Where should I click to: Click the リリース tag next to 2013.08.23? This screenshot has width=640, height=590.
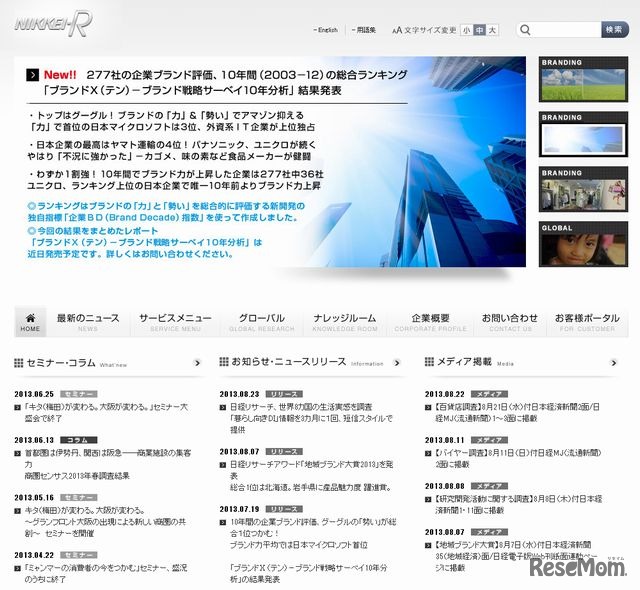(284, 394)
